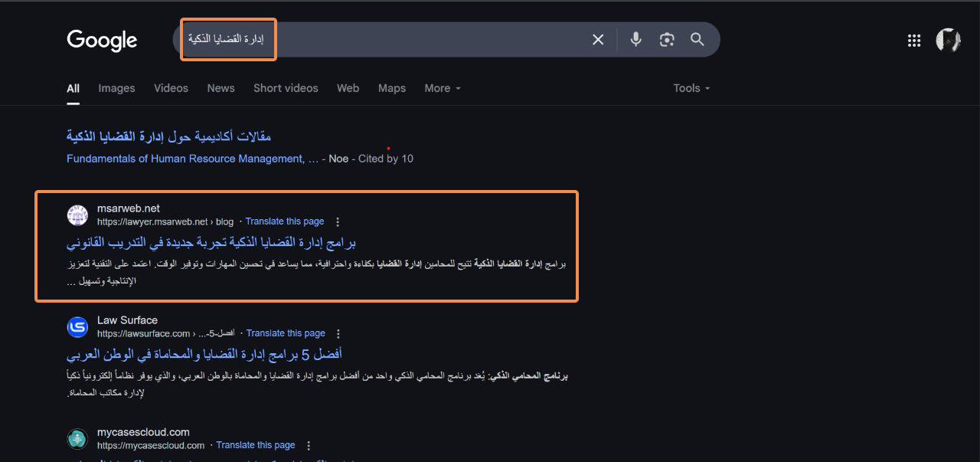Open more options for Law Surface result
980x462 pixels.
[338, 334]
